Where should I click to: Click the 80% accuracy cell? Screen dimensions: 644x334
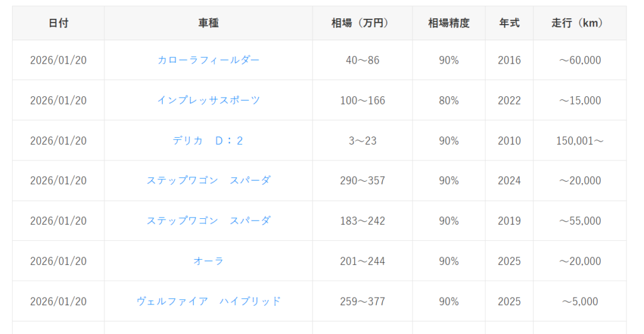point(448,101)
